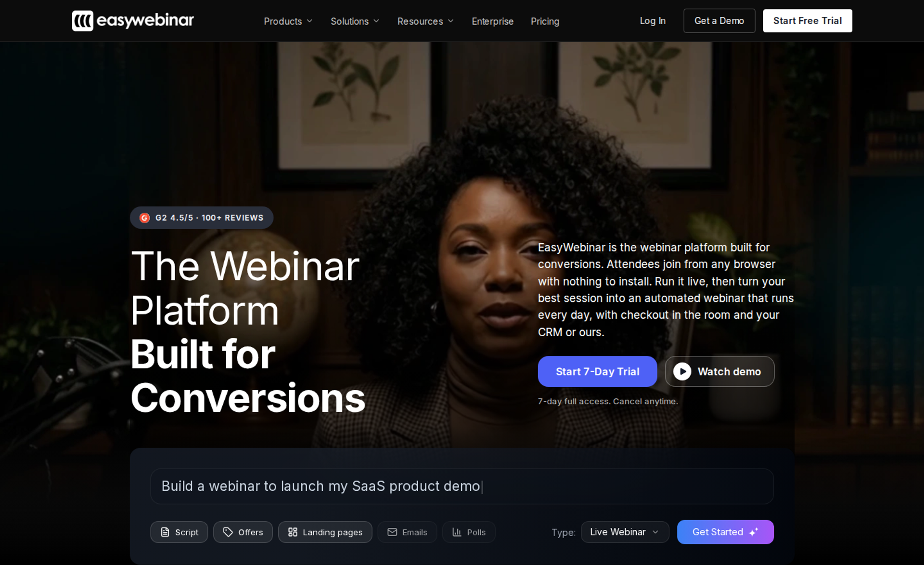Toggle the Landing pages chip
Viewport: 924px width, 565px height.
coord(325,532)
